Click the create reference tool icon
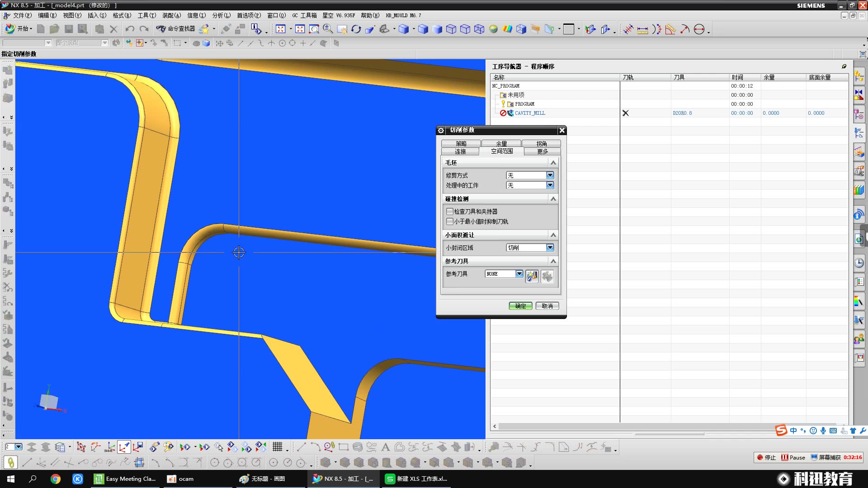 click(532, 276)
